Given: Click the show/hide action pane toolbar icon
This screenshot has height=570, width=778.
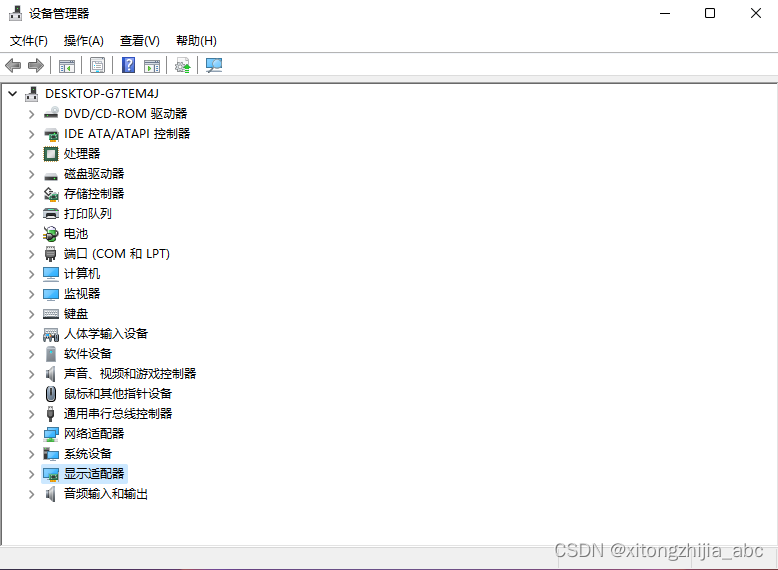Looking at the screenshot, I should point(152,65).
